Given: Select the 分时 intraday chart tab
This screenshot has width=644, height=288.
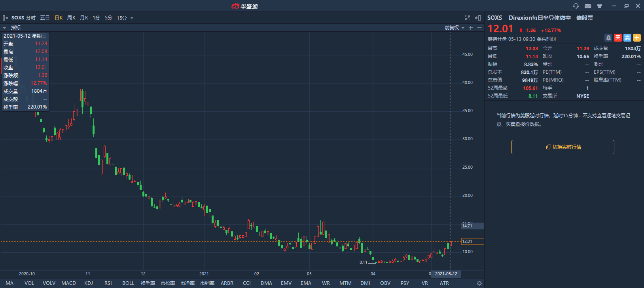Looking at the screenshot, I should 31,18.
